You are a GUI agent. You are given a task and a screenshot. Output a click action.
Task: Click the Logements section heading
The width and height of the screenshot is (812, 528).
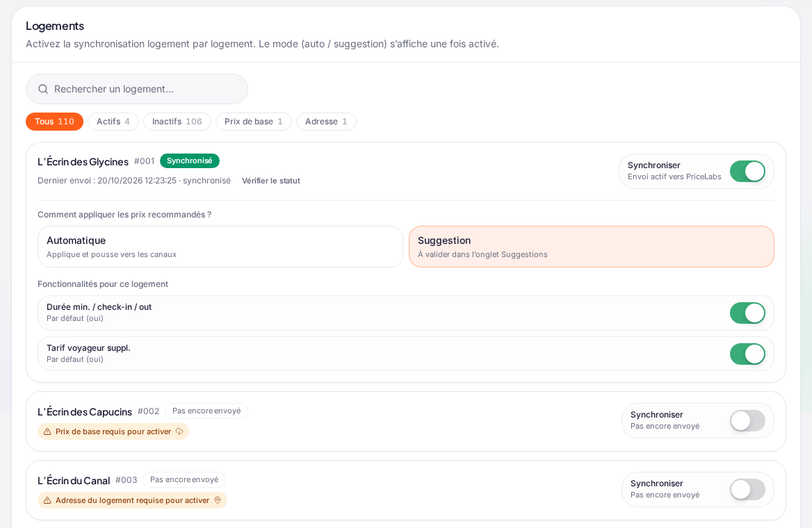[55, 26]
